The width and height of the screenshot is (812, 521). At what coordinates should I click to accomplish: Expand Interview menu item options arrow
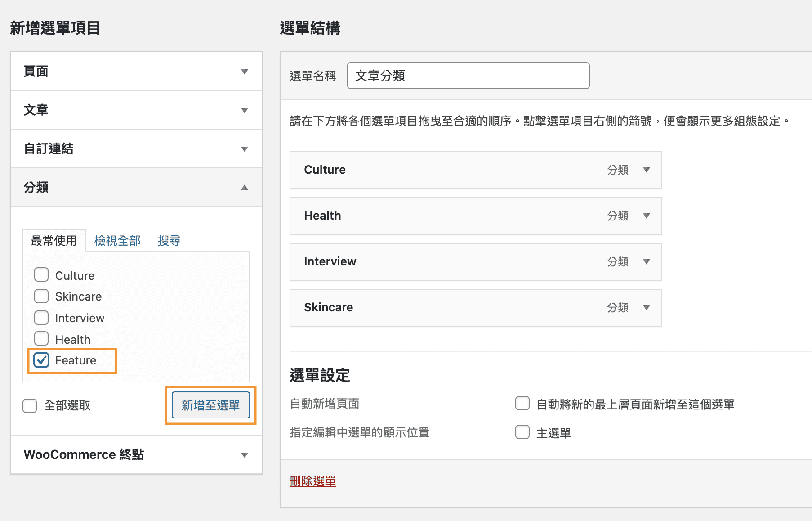(x=647, y=262)
